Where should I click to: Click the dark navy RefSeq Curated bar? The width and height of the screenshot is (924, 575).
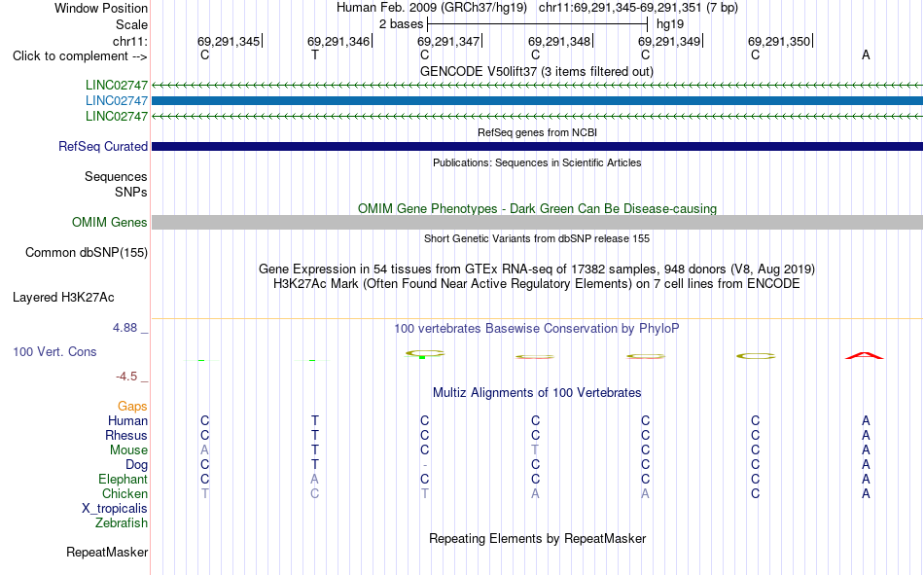click(538, 146)
